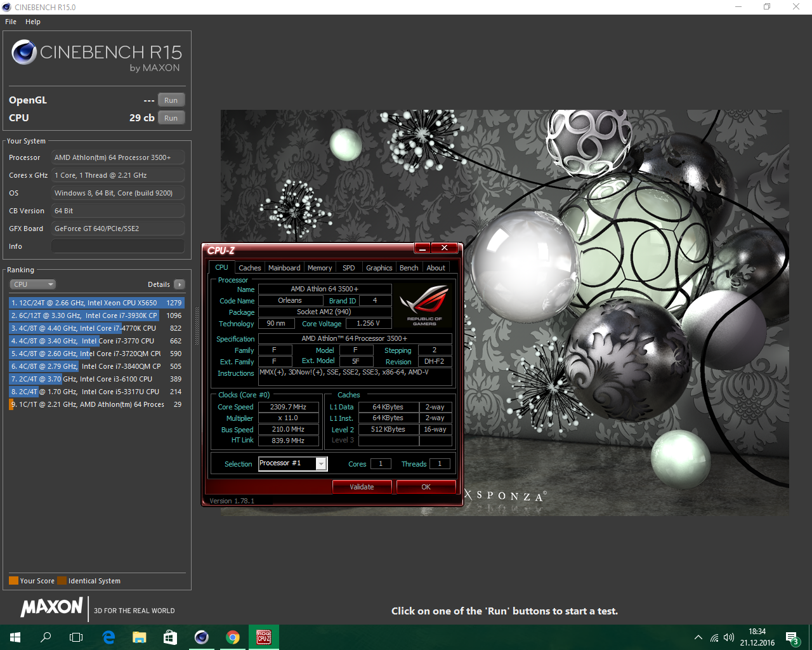Click the Bus Speed value 210.0 MHz
The height and width of the screenshot is (650, 812).
[x=288, y=429]
